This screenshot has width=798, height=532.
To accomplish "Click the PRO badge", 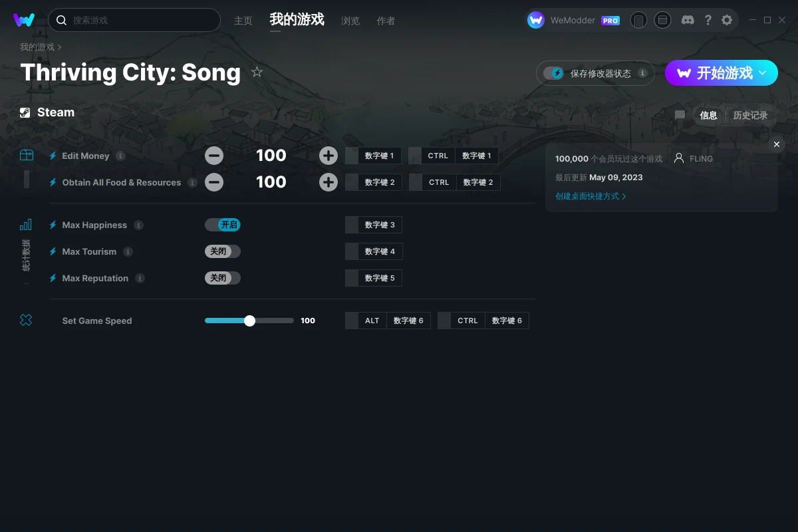I will pos(610,21).
